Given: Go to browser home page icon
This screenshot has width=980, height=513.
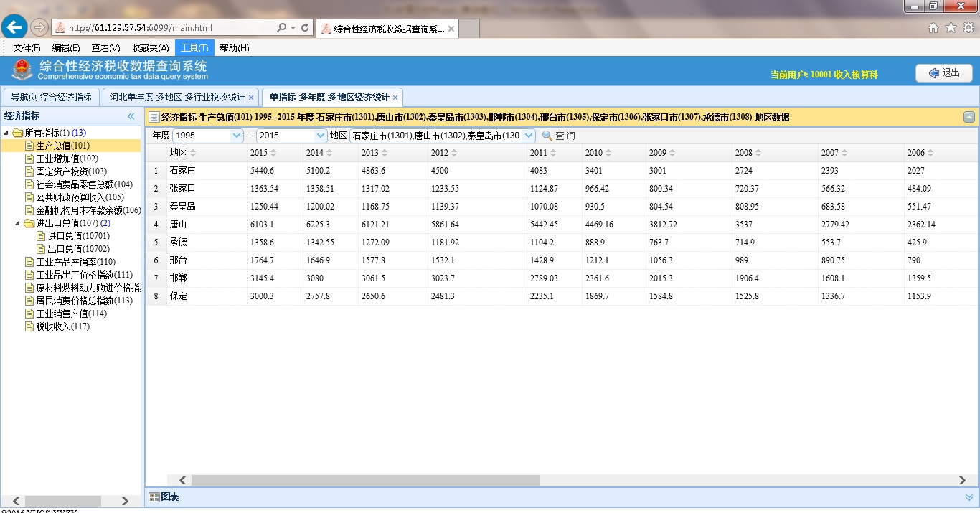Looking at the screenshot, I should 933,28.
